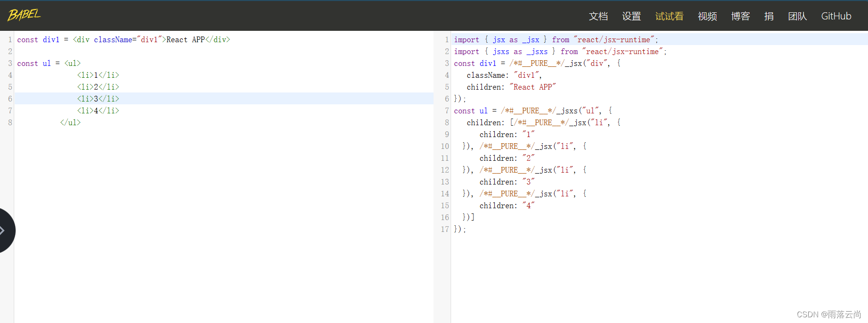Click line number 8 in output, children: [ line

click(x=447, y=122)
